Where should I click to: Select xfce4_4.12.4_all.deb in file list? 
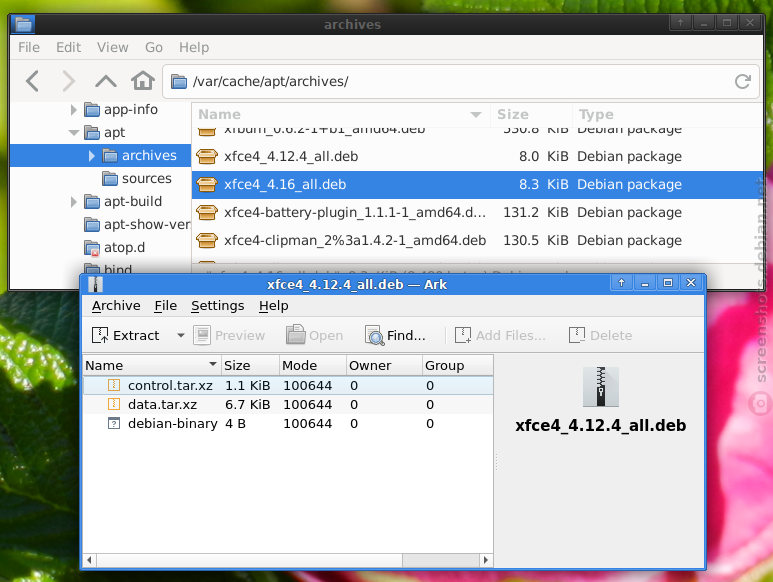coord(476,157)
